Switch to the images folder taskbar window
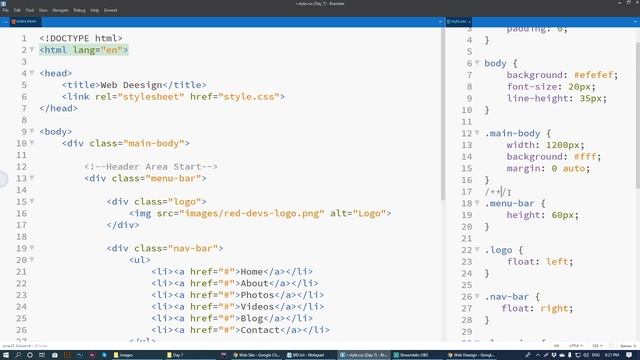 click(136, 355)
